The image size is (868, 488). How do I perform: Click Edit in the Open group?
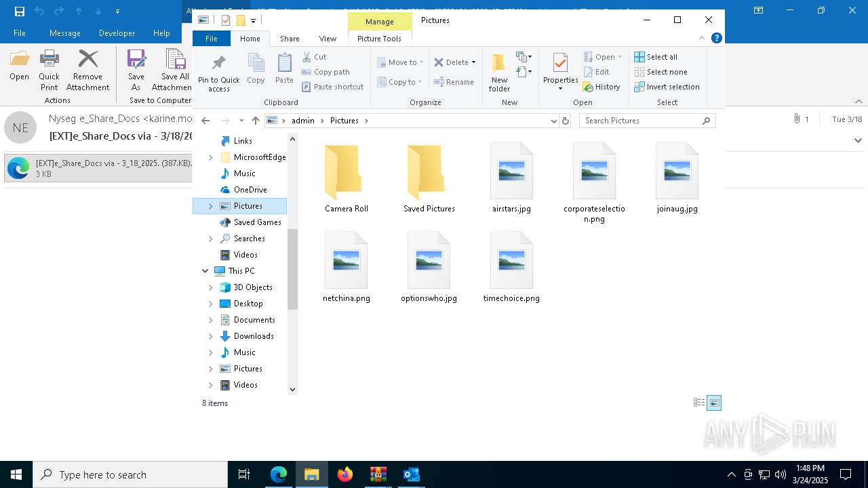pos(596,72)
